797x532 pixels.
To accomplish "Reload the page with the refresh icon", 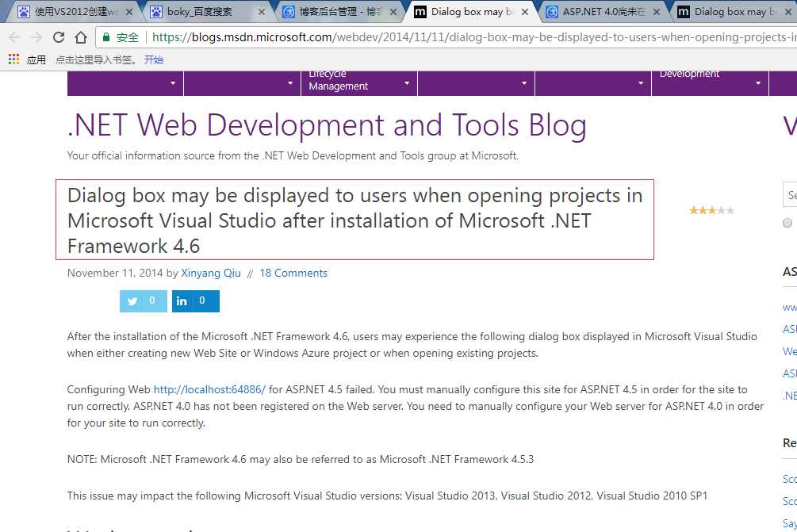I will coord(59,37).
